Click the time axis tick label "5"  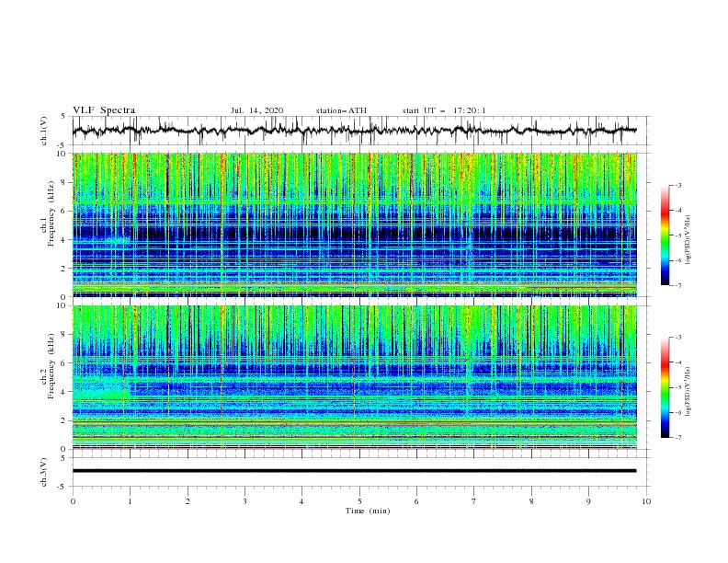359,501
